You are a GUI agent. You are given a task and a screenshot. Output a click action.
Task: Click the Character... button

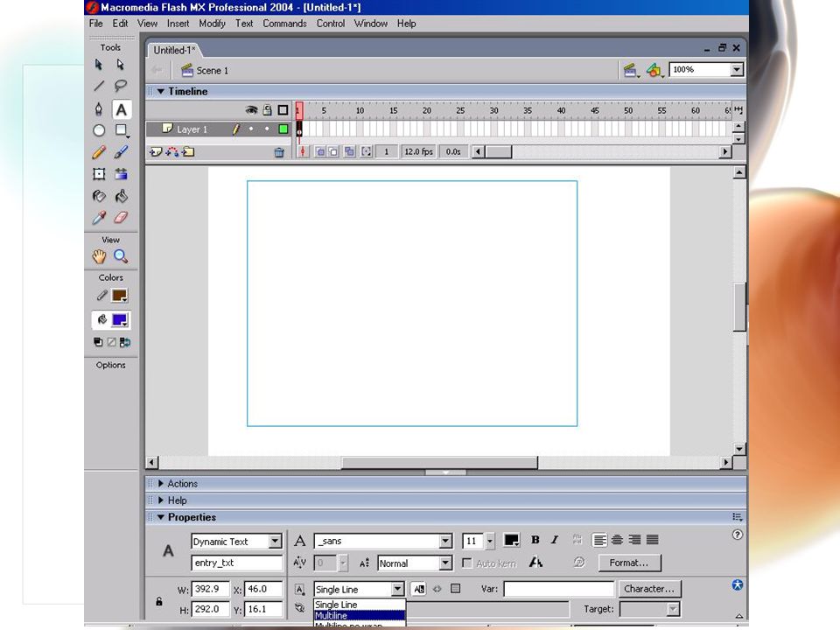[x=649, y=589]
